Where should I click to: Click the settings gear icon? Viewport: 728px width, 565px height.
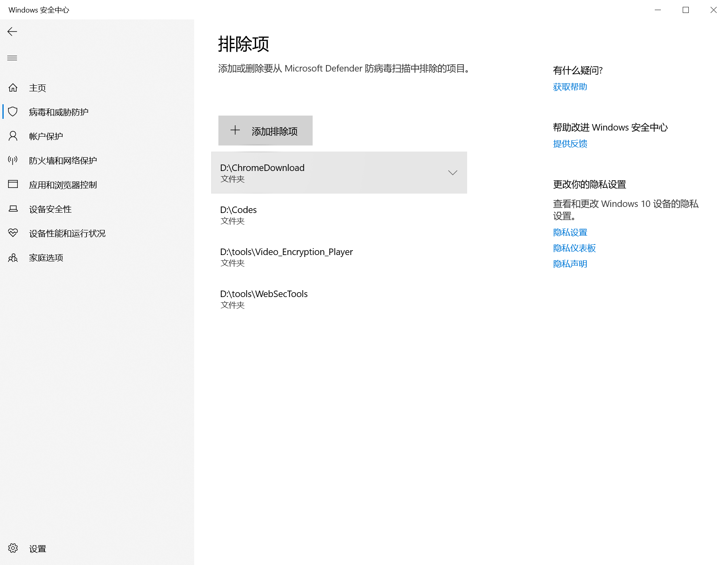pyautogui.click(x=13, y=548)
